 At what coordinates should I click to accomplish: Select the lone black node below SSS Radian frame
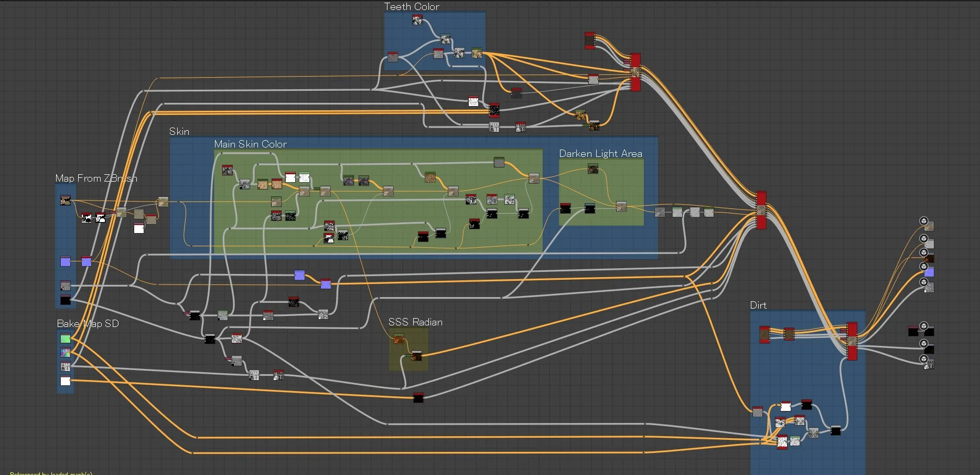418,397
